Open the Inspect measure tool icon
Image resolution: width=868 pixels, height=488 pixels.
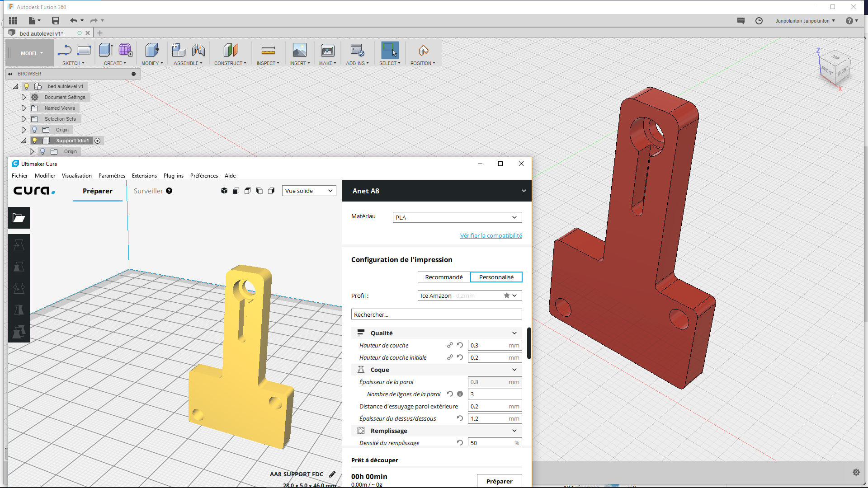coord(268,51)
